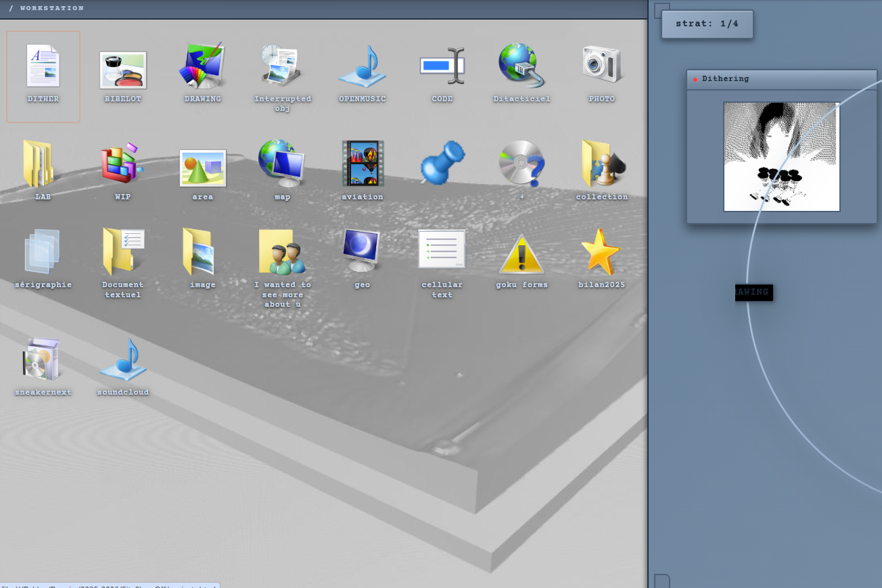Open the aviation film strip icon
Screen dimensions: 882x588
coord(363,163)
